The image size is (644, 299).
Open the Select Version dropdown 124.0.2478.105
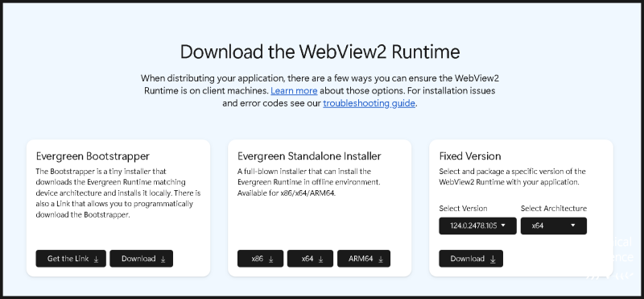point(477,226)
